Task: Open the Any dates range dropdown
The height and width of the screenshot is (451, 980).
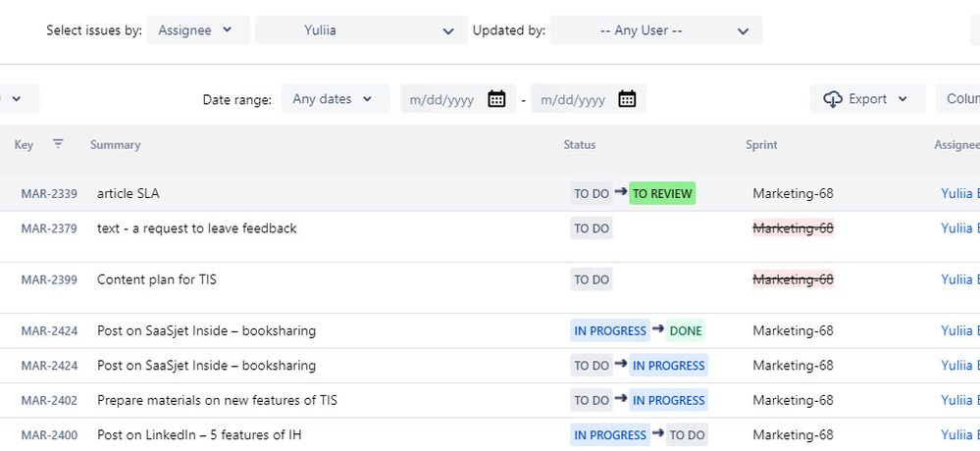Action: pos(335,99)
